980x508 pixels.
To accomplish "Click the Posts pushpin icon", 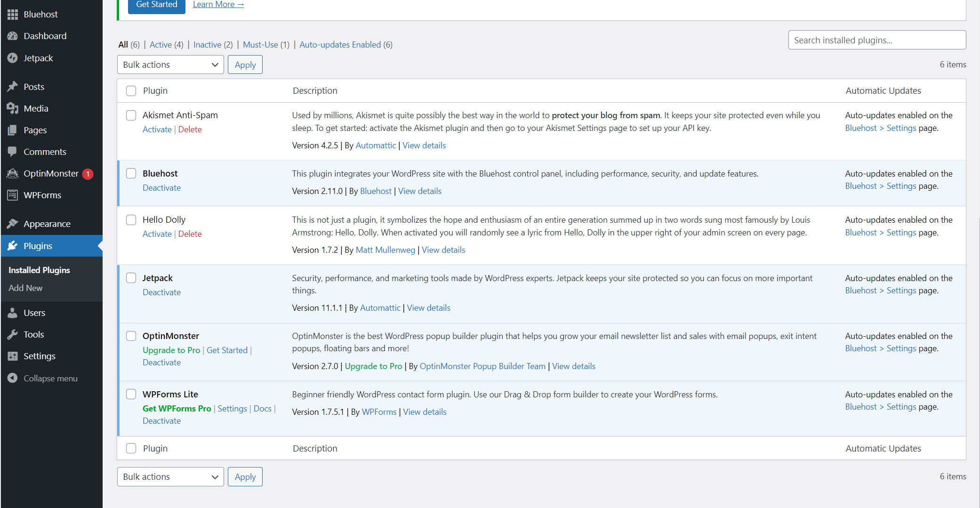I will point(13,87).
